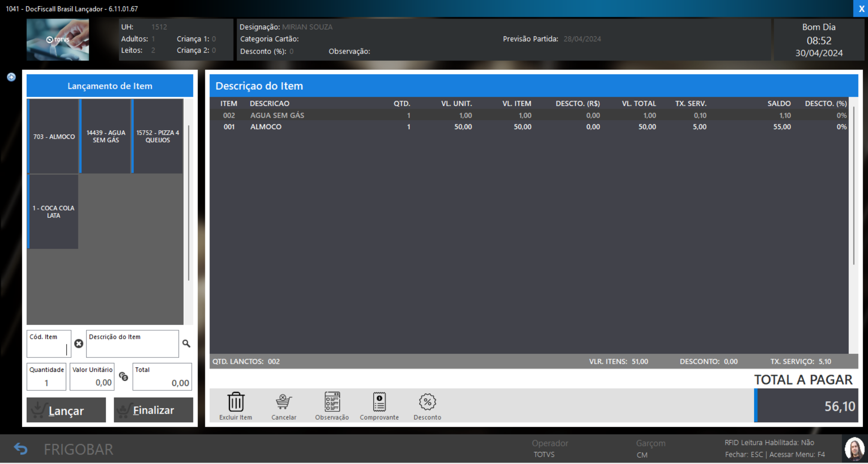868x464 pixels.
Task: Click the item tiles panel scrollbar
Action: [x=189, y=203]
